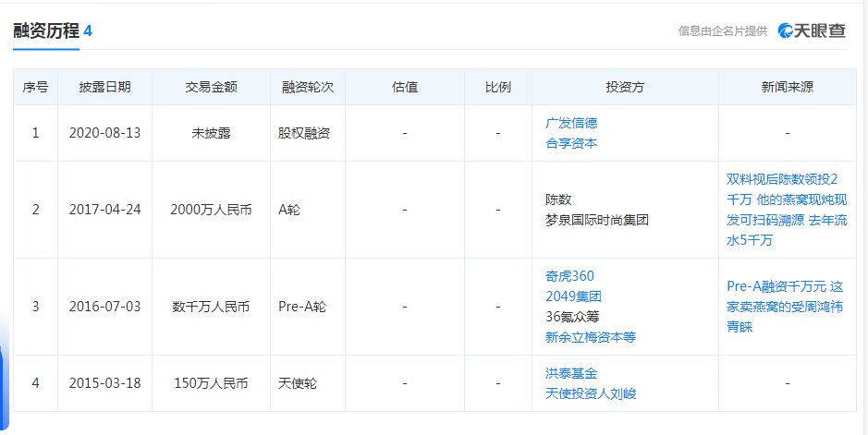Click the 信息由企名片提供 source note
Screen dimensions: 868x435
(723, 31)
